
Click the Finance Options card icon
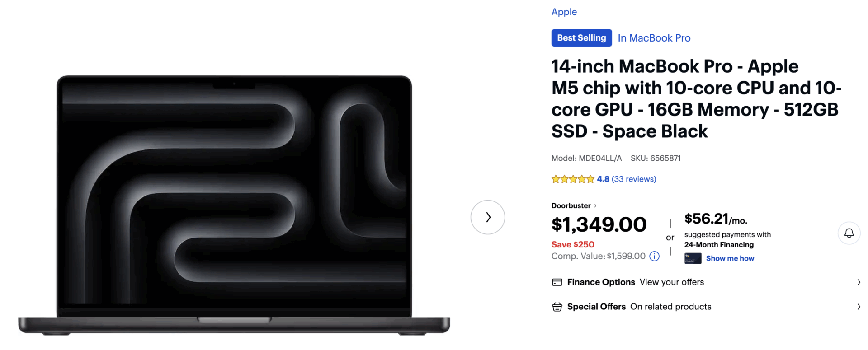pos(557,282)
